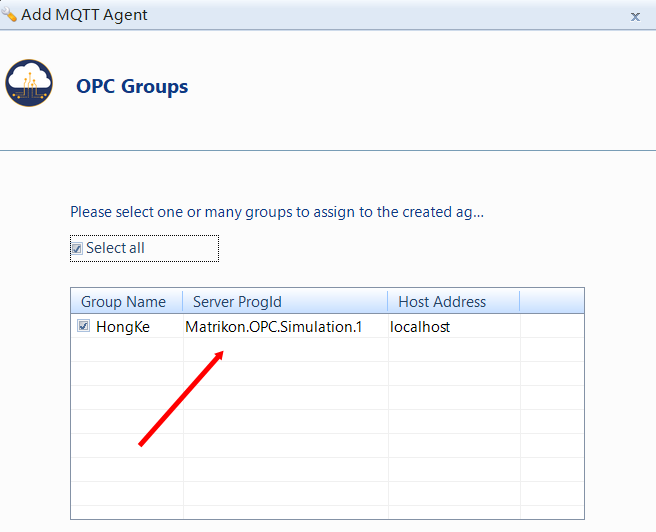The image size is (656, 532).
Task: Uncheck the HongKe group checkbox
Action: click(83, 325)
